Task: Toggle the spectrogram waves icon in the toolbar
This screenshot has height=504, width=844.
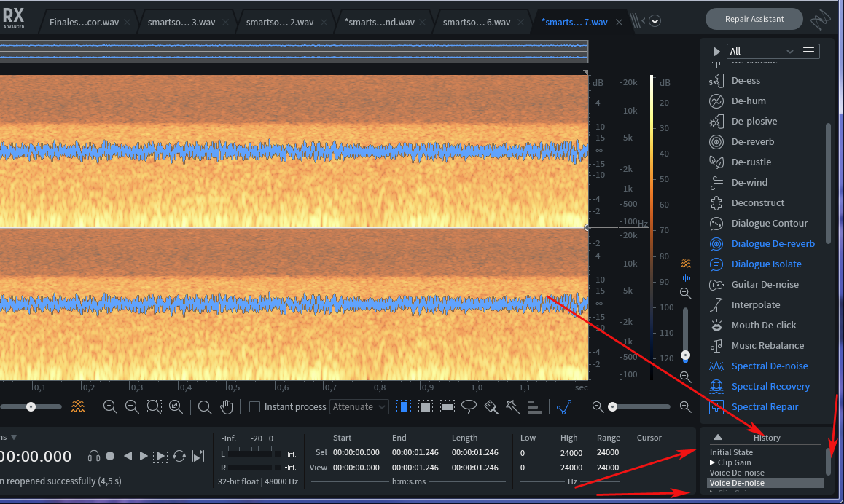Action: point(78,407)
